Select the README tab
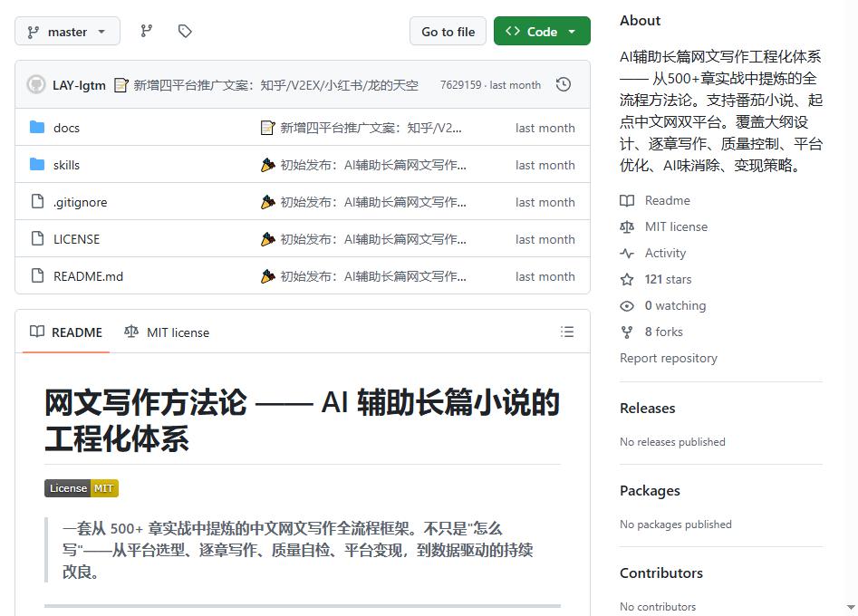Image resolution: width=858 pixels, height=616 pixels. 65,332
